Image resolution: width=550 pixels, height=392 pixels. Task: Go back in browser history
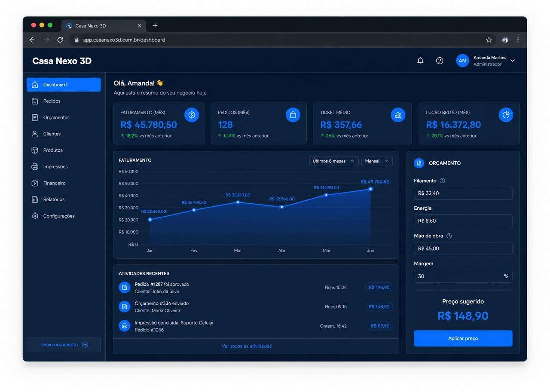(x=32, y=40)
